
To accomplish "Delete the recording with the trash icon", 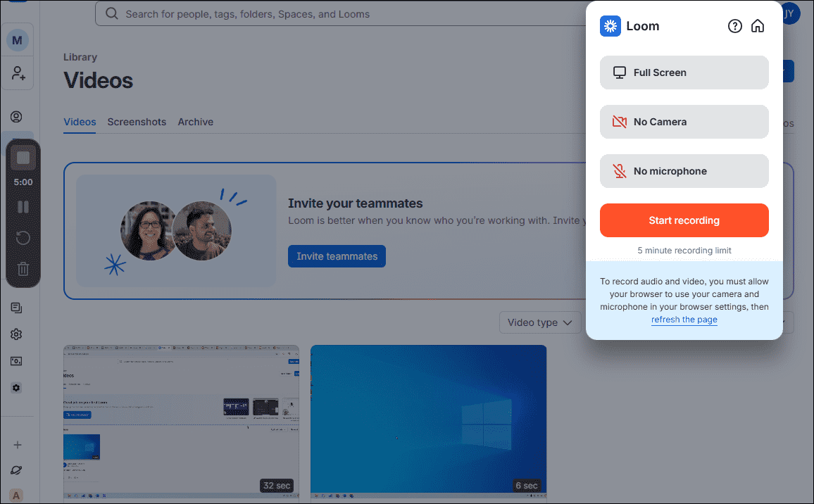I will [23, 269].
